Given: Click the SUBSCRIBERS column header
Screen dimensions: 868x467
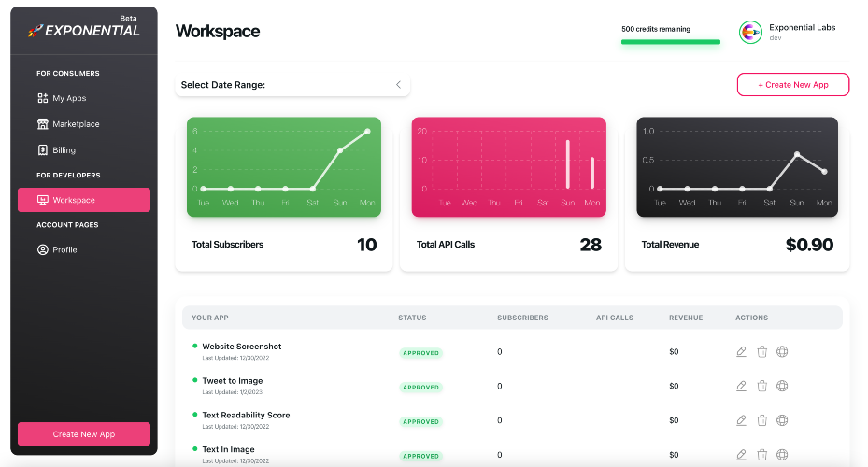Looking at the screenshot, I should pos(522,318).
